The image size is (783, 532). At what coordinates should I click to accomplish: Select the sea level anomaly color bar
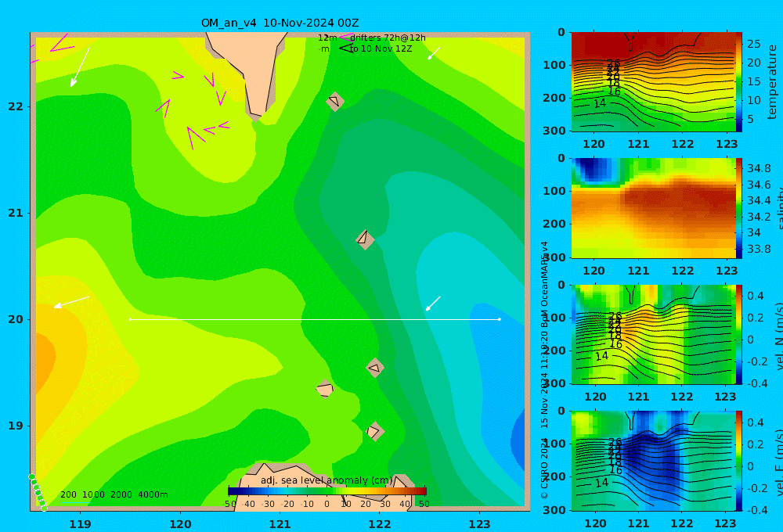point(327,491)
